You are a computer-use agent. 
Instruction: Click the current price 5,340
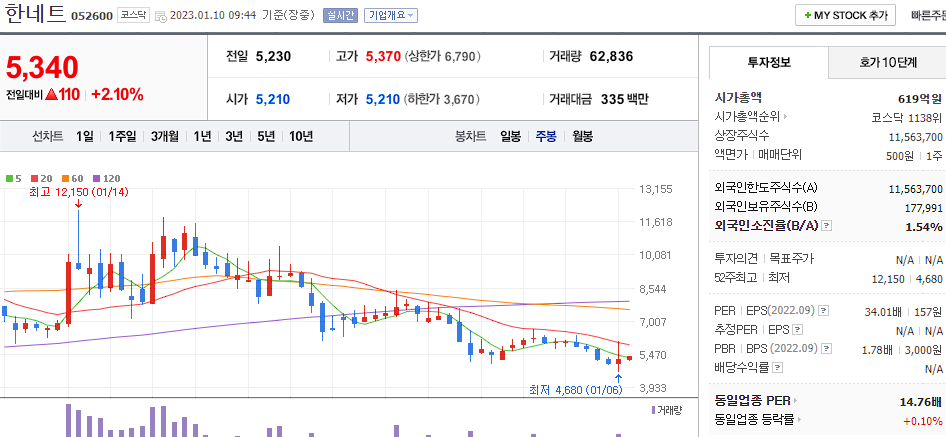pos(42,68)
